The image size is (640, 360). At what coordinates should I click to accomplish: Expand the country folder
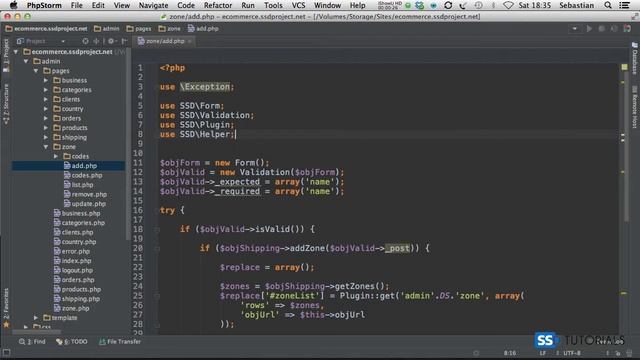[46, 109]
